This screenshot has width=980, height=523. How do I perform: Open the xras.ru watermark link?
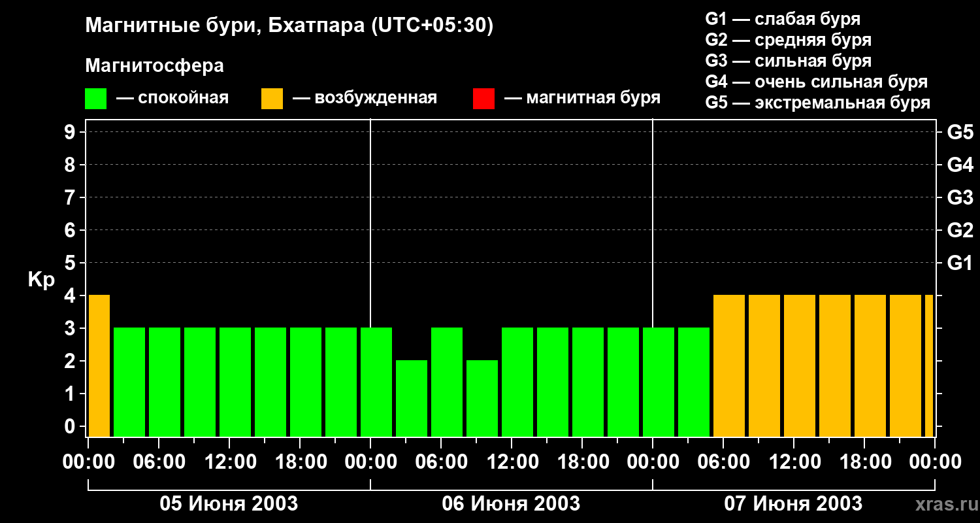point(944,505)
